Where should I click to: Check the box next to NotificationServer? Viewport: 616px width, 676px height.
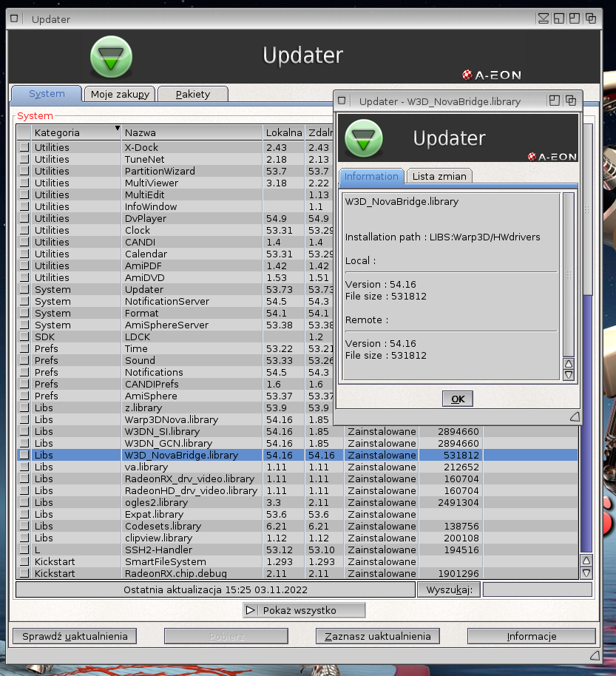pyautogui.click(x=24, y=301)
